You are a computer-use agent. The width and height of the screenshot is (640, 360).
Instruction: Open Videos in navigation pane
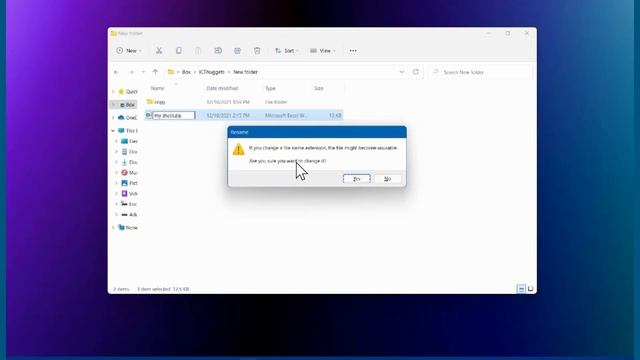[x=130, y=193]
